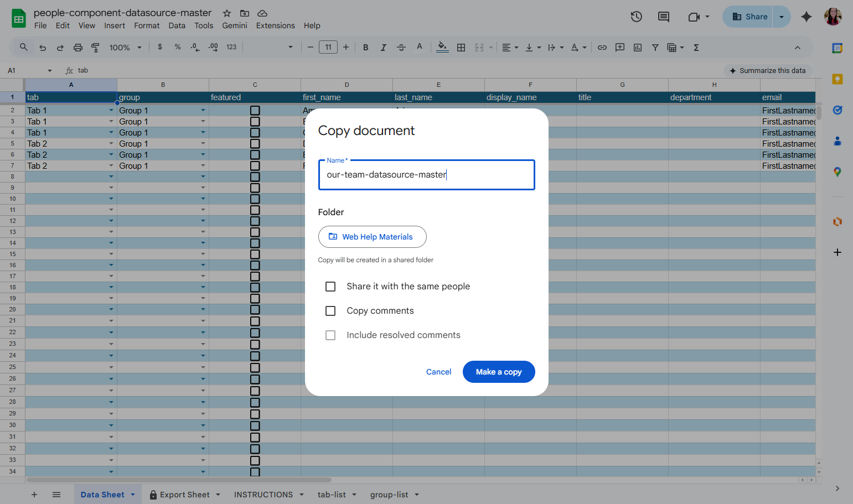This screenshot has height=504, width=853.
Task: Open Data Sheet tab options arrow
Action: pyautogui.click(x=133, y=495)
